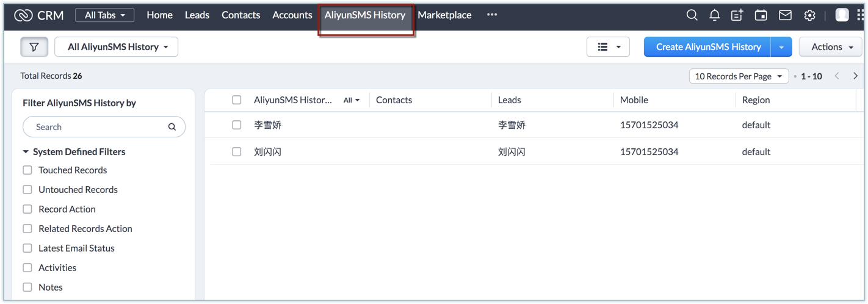Open 刘闪闪 record name link

pyautogui.click(x=267, y=152)
